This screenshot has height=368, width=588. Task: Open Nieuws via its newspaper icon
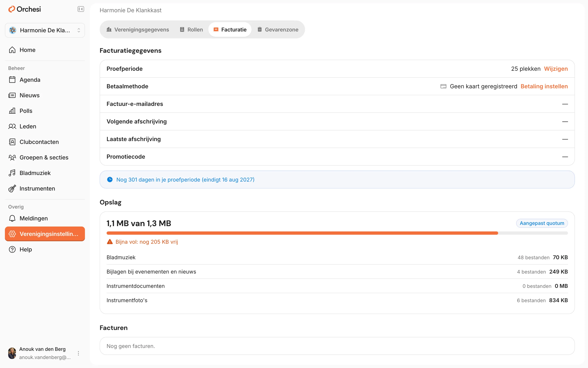tap(12, 95)
